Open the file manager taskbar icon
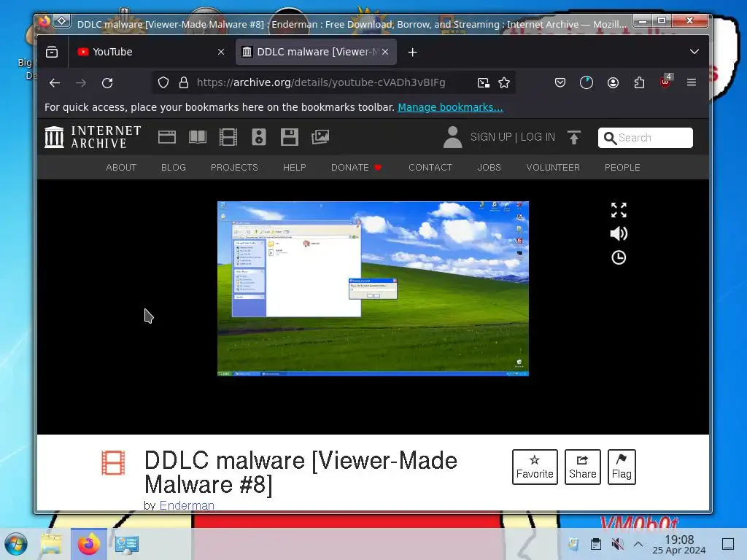Viewport: 747px width, 560px height. click(x=52, y=544)
